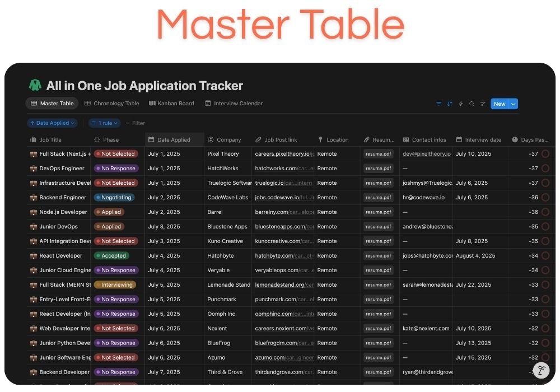Image resolution: width=560 pixels, height=392 pixels.
Task: Select the Interviewing status for Full Stack MERN
Action: (115, 284)
